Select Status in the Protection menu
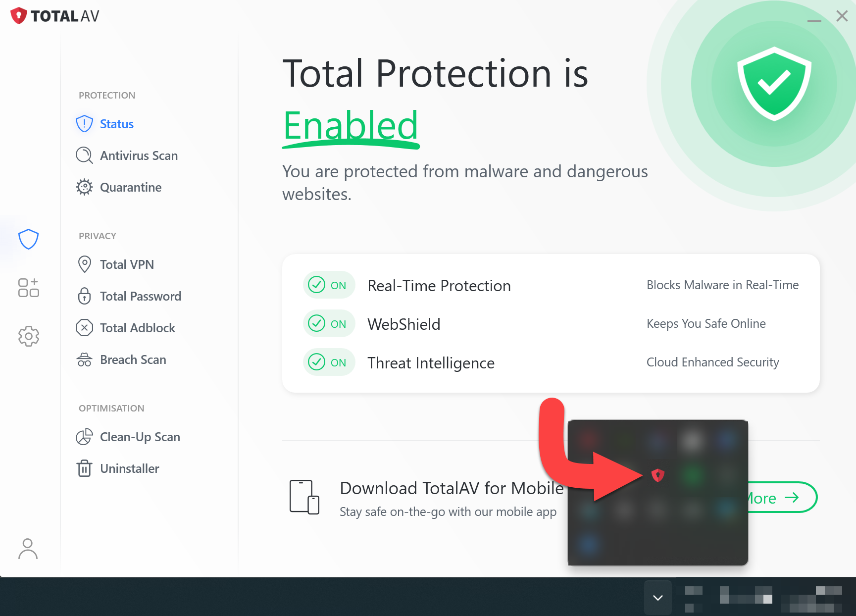The image size is (856, 616). pyautogui.click(x=117, y=124)
